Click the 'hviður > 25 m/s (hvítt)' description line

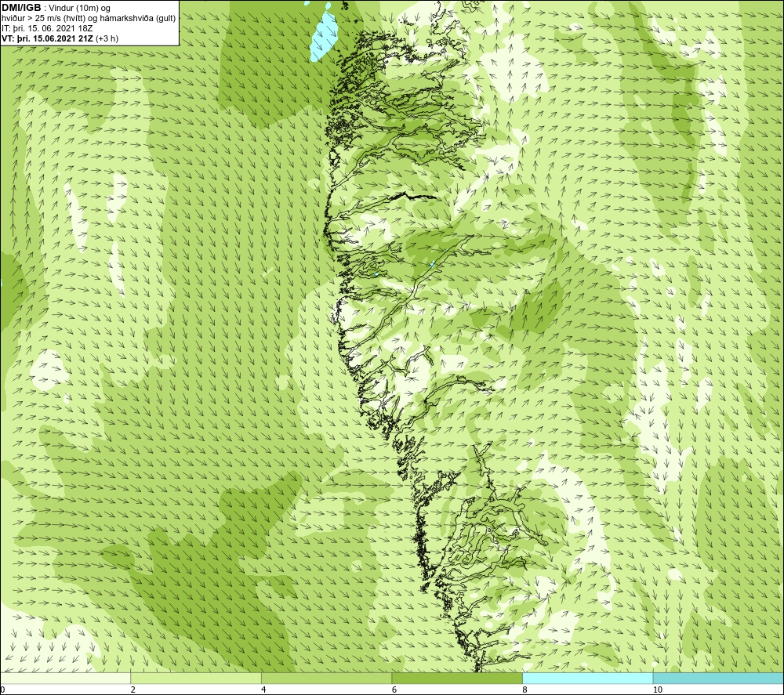pyautogui.click(x=89, y=19)
